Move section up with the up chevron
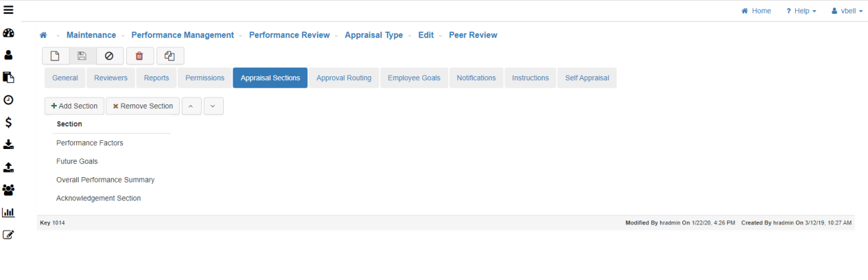868x280 pixels. click(192, 106)
